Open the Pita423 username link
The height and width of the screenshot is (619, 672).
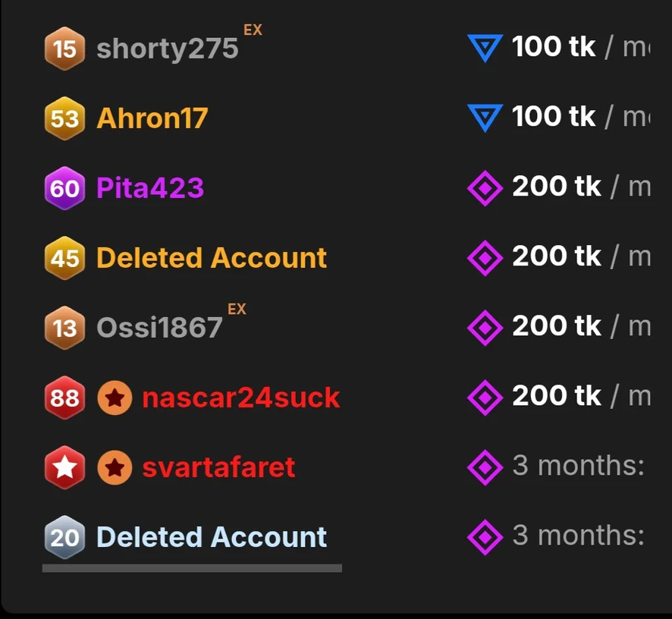coord(150,188)
